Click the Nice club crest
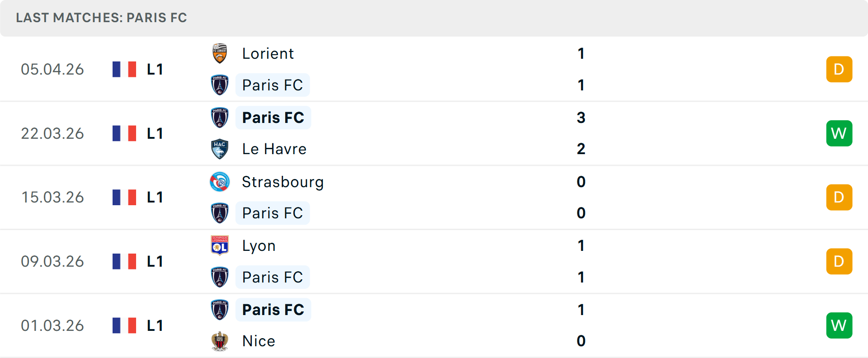This screenshot has height=358, width=868. 220,341
